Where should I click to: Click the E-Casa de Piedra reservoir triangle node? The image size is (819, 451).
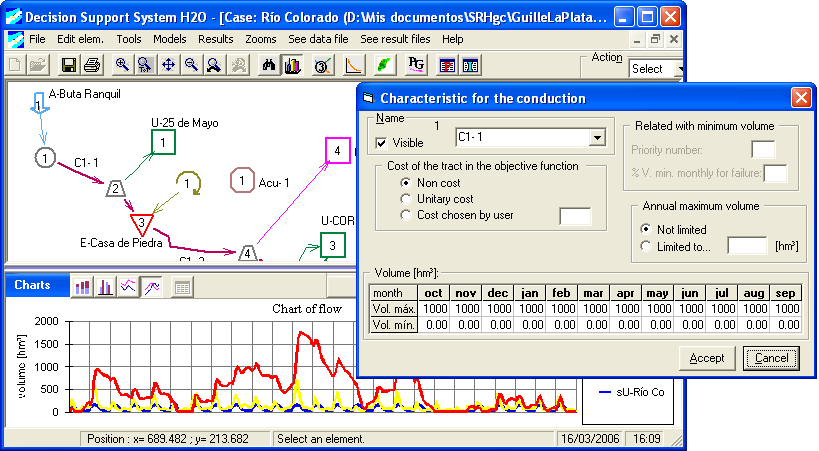pyautogui.click(x=142, y=224)
